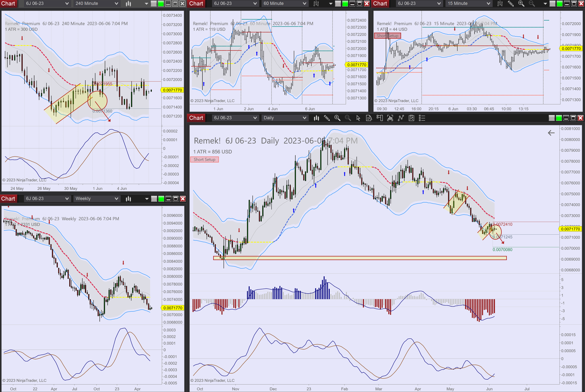585x392 pixels.
Task: Click Zoom In magnifier on Daily chart
Action: (x=337, y=118)
